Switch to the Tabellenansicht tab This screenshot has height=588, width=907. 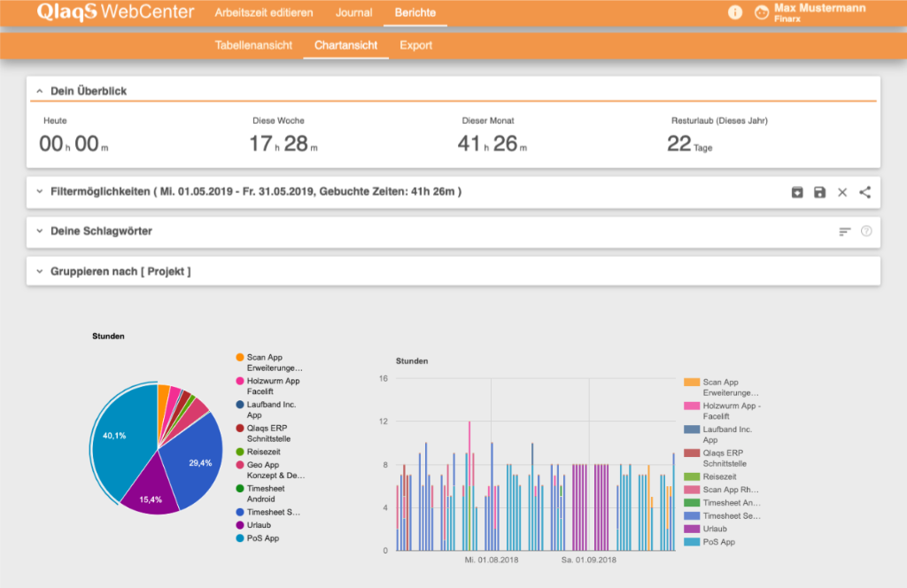click(253, 45)
